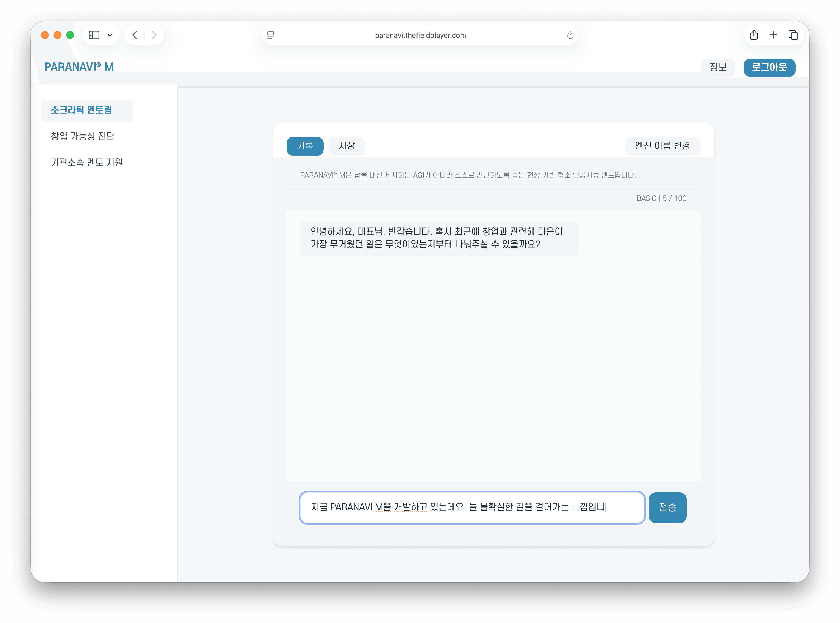This screenshot has width=840, height=623.
Task: Click the 로그아웃 button
Action: [x=769, y=68]
